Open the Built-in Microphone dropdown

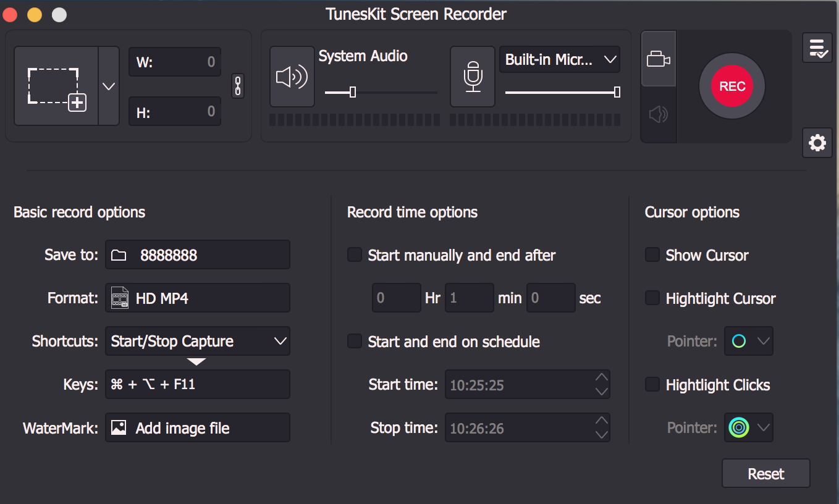click(x=560, y=60)
